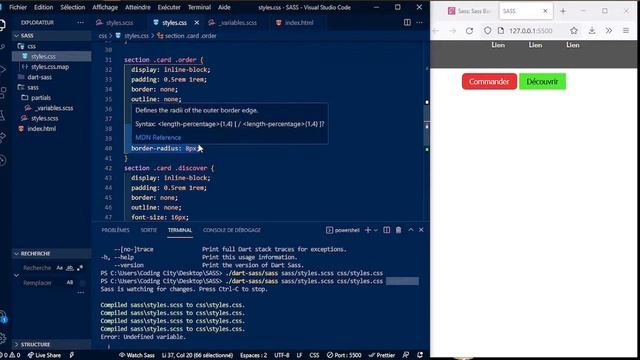The width and height of the screenshot is (640, 360).
Task: Toggle preserve case in replace field
Action: tap(70, 282)
